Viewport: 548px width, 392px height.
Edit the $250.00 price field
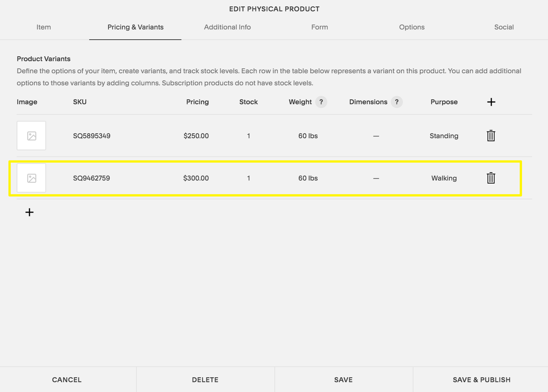(196, 136)
